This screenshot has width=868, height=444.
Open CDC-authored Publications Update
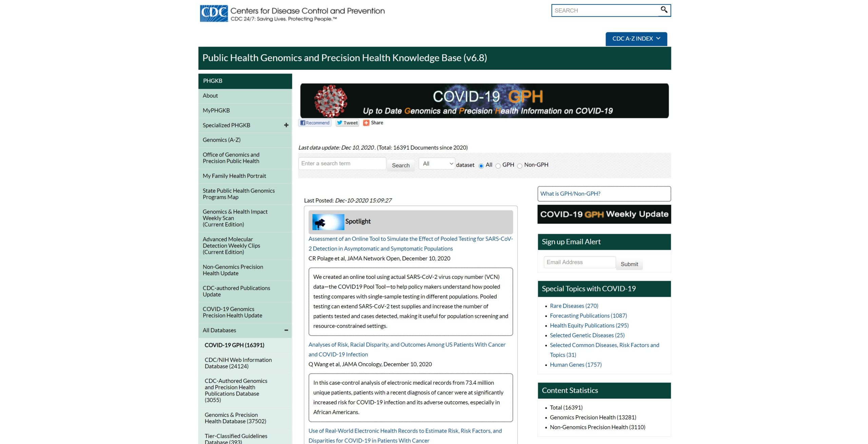coord(245,291)
